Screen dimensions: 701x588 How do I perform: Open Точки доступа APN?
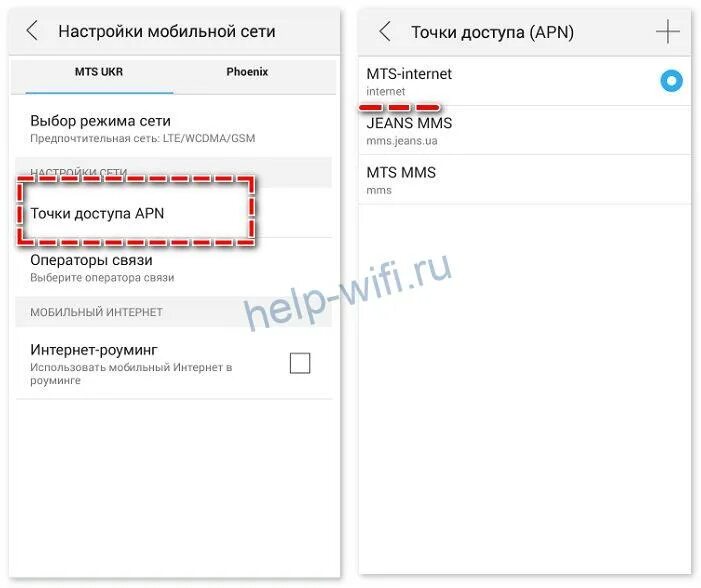tap(174, 213)
